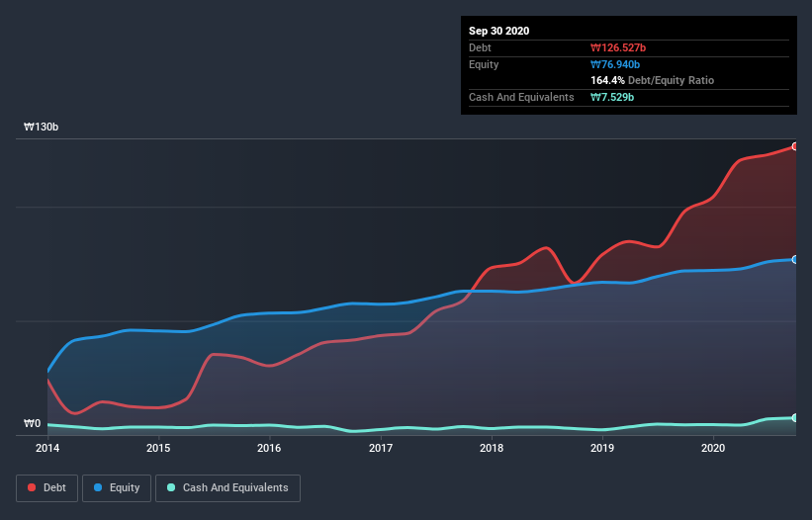This screenshot has height=520, width=812.
Task: Select the 2014 x-axis label
Action: pyautogui.click(x=47, y=448)
